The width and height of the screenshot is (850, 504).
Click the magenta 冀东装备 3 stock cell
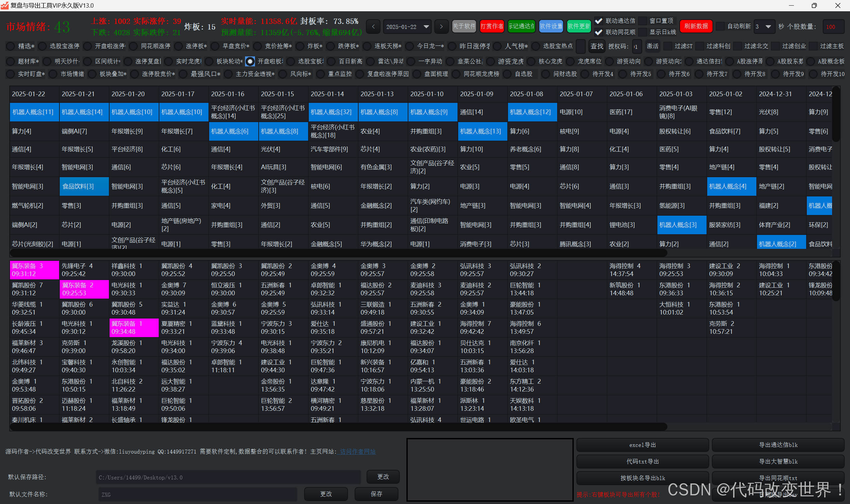point(34,270)
